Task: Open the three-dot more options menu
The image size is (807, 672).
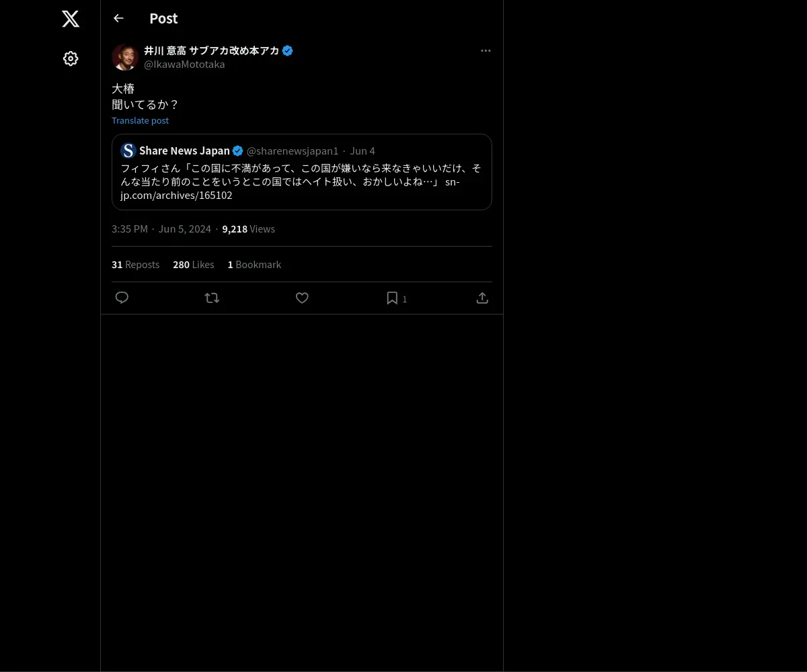Action: pos(486,50)
